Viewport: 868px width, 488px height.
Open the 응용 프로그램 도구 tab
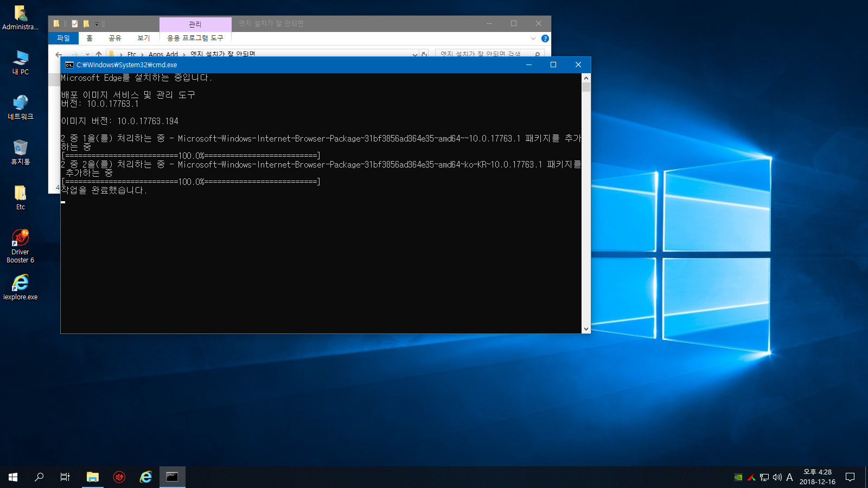195,38
